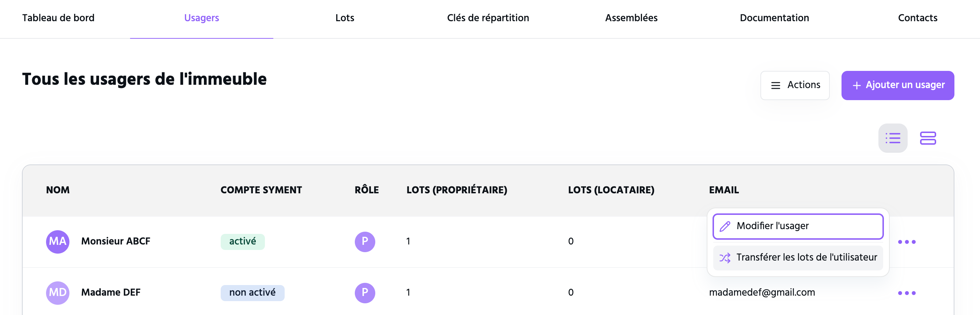This screenshot has width=980, height=315.
Task: Choose Transférer les lots de l'utilisateur
Action: pyautogui.click(x=798, y=258)
